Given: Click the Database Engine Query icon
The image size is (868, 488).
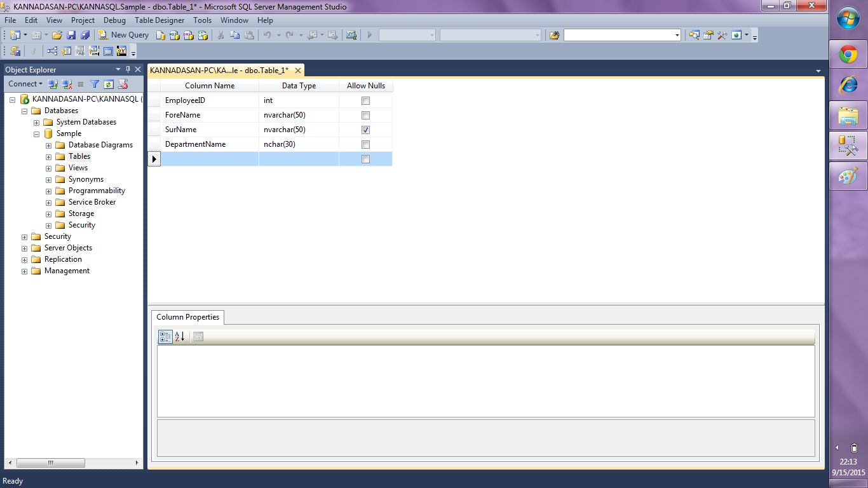Looking at the screenshot, I should 161,35.
